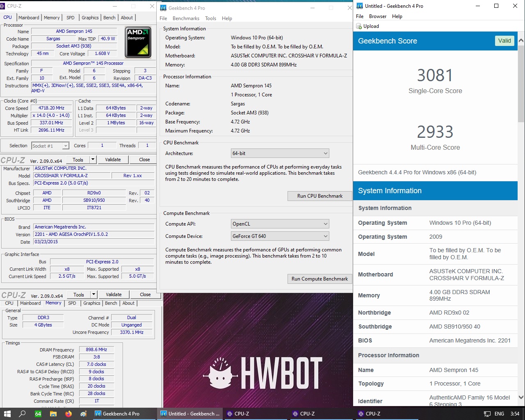Click Validate in the CPU-Z Mainboard window

113,160
